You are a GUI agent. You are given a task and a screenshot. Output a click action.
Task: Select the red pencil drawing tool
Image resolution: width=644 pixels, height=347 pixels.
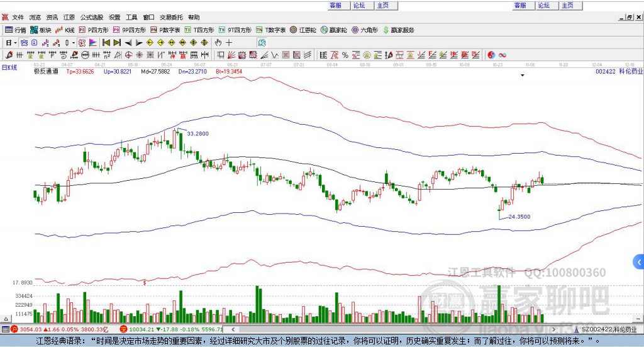click(x=9, y=55)
